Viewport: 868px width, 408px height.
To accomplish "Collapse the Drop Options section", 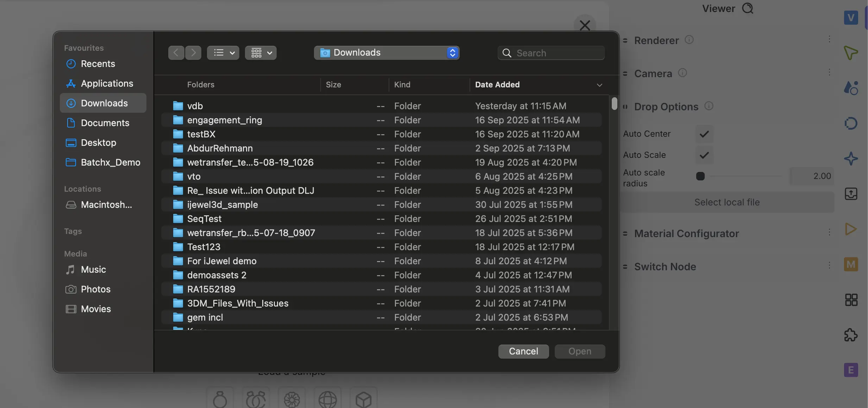I will point(666,107).
